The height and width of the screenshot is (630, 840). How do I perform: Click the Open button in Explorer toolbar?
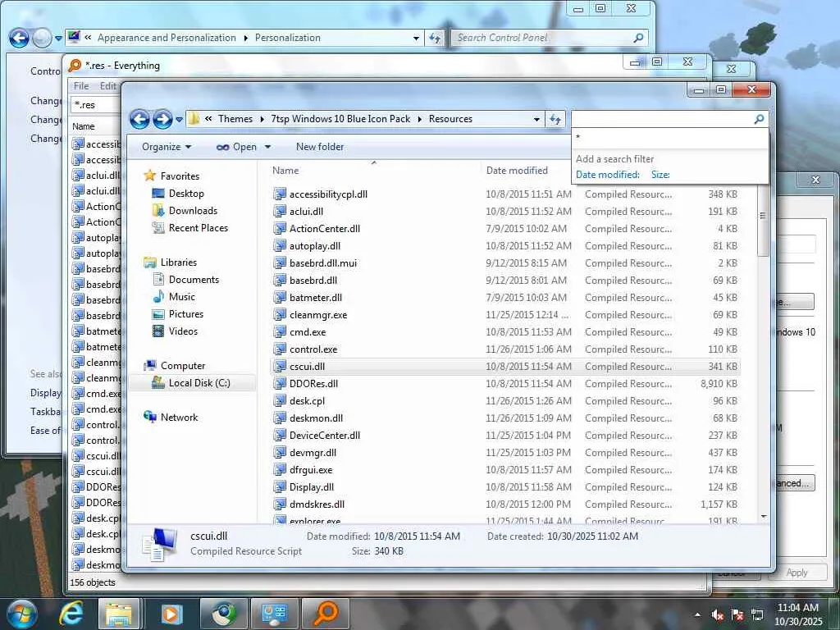(236, 147)
